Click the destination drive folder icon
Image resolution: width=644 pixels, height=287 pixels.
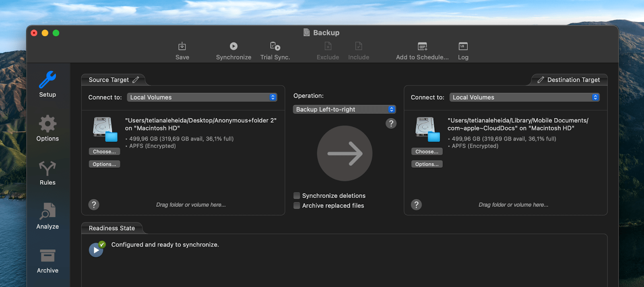click(x=427, y=129)
